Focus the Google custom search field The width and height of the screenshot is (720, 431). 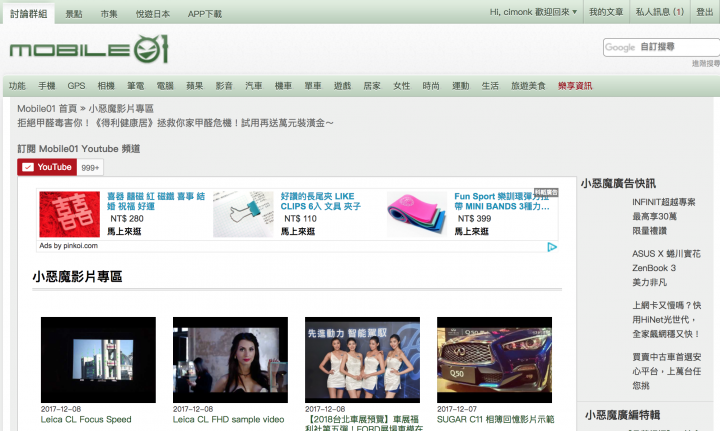[x=661, y=47]
